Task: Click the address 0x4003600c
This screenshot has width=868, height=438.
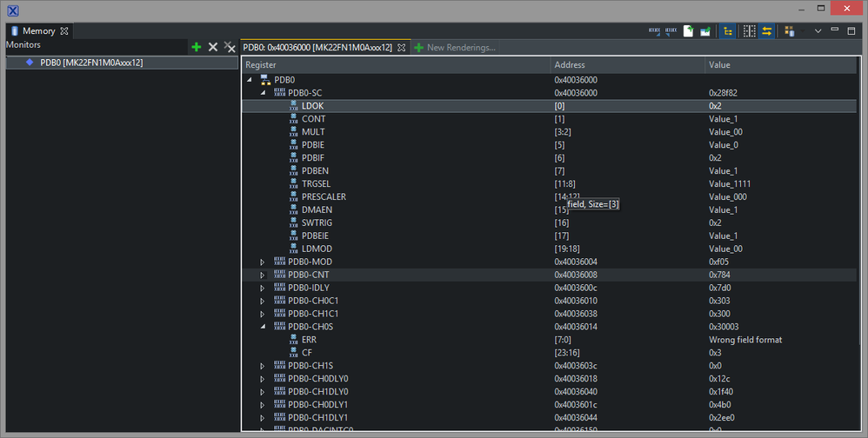Action: tap(576, 288)
